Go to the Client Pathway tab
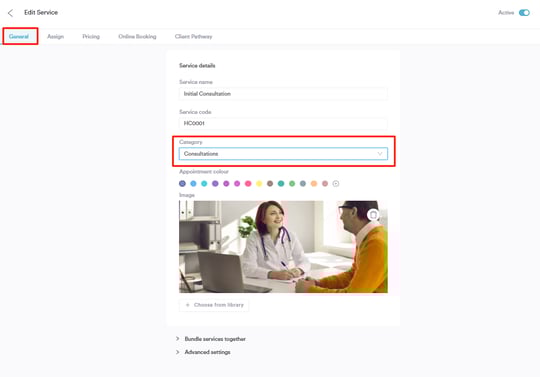This screenshot has height=377, width=540. pyautogui.click(x=194, y=36)
